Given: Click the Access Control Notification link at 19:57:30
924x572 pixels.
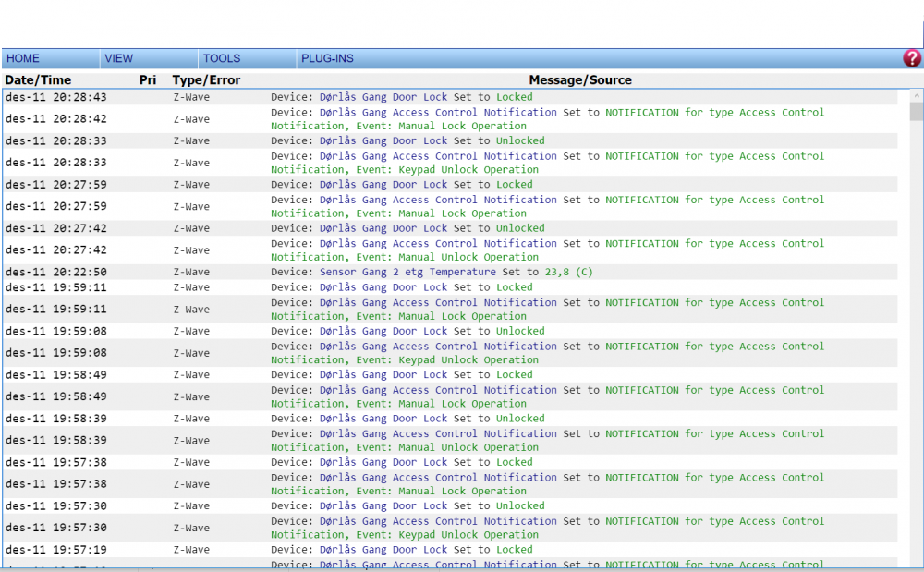Looking at the screenshot, I should [x=439, y=520].
